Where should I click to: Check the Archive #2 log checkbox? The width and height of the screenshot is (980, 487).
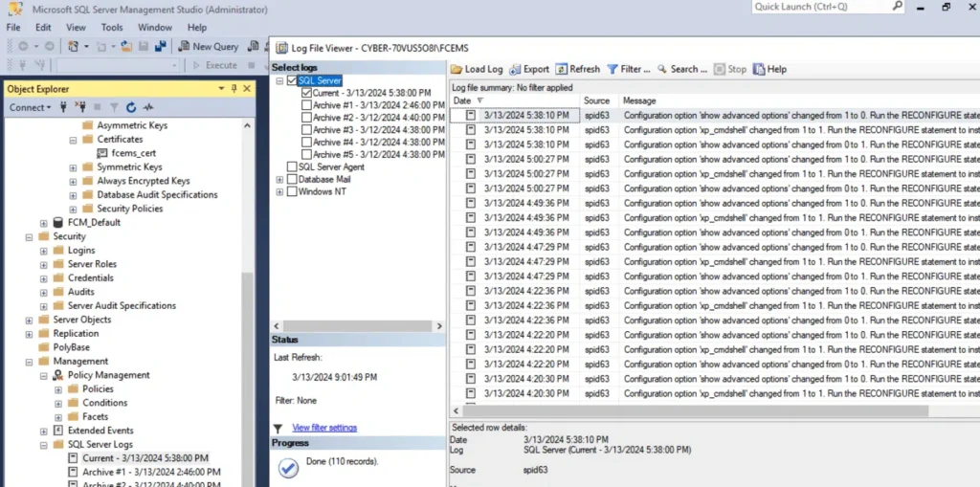click(x=306, y=118)
